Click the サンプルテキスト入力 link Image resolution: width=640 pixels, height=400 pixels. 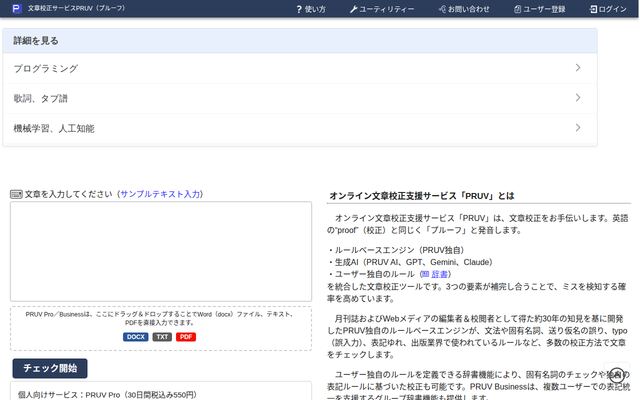point(160,194)
